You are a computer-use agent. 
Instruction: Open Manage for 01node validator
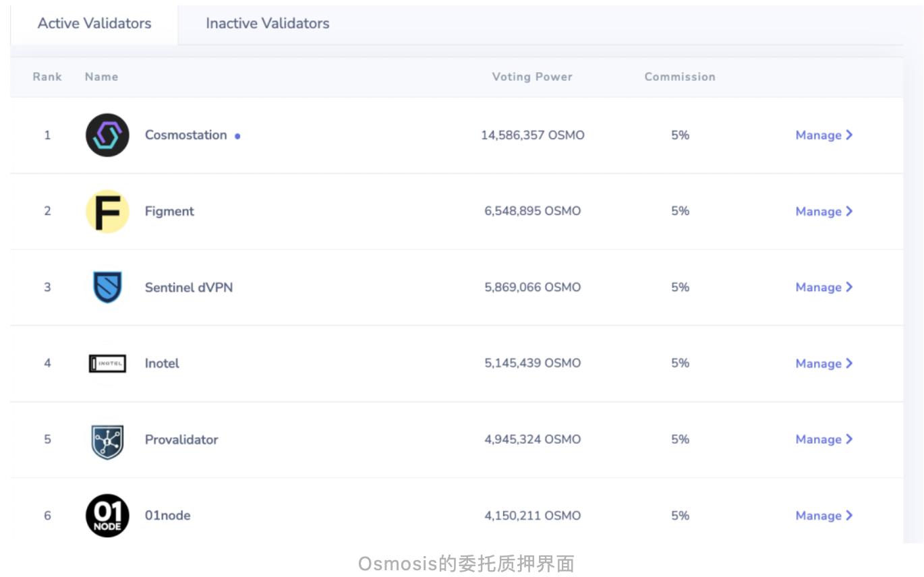point(824,516)
